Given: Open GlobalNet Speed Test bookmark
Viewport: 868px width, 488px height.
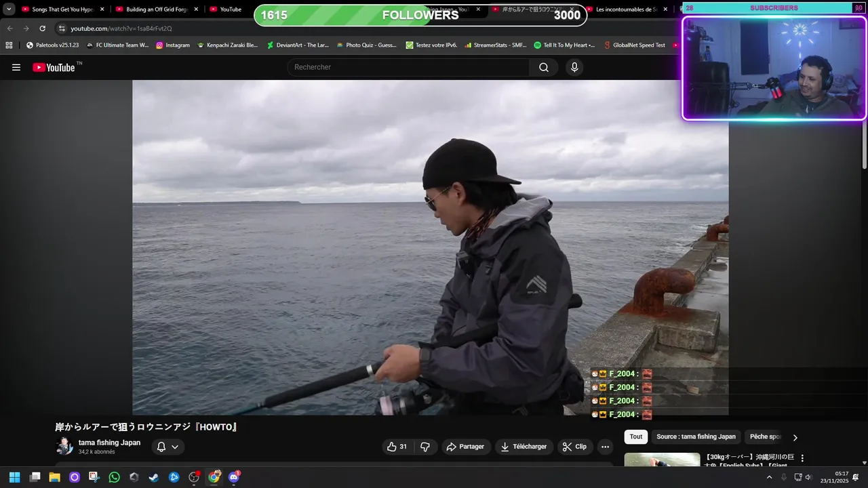Looking at the screenshot, I should tap(634, 45).
